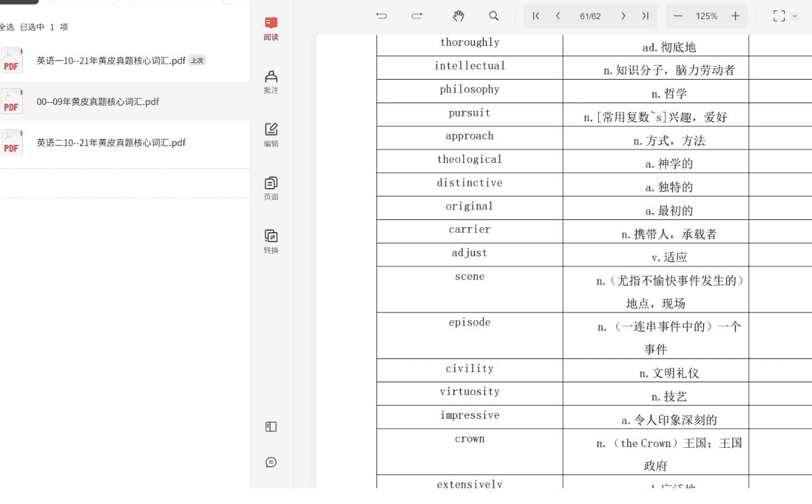Click the undo arrow icon

382,16
